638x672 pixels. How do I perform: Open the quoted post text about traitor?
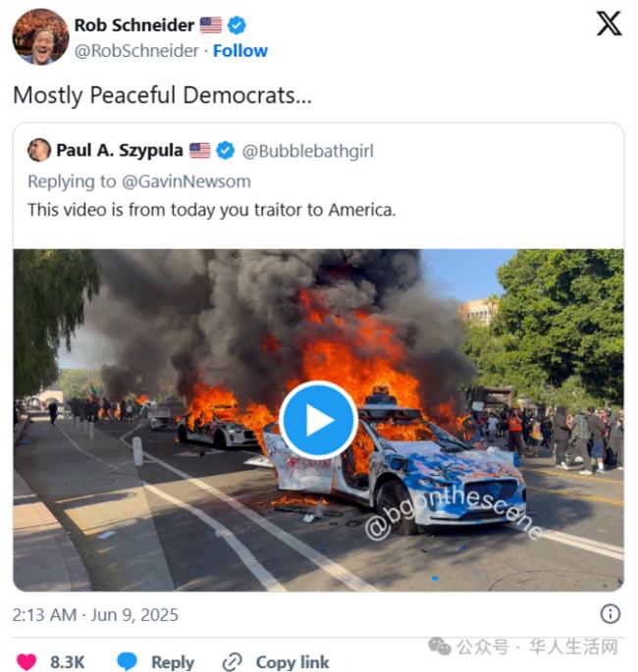click(x=211, y=209)
